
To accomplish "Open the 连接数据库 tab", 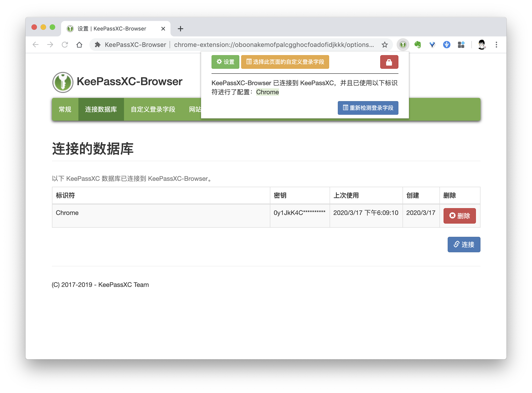I will click(x=101, y=110).
